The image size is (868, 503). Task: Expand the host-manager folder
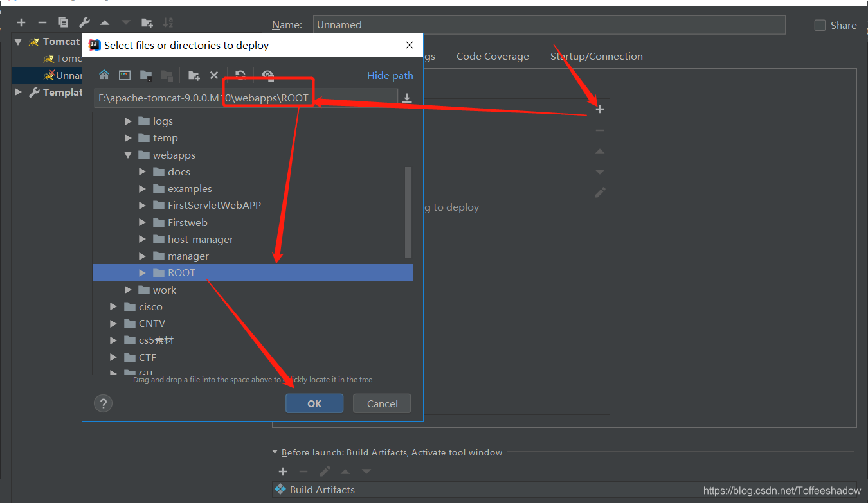pyautogui.click(x=143, y=239)
